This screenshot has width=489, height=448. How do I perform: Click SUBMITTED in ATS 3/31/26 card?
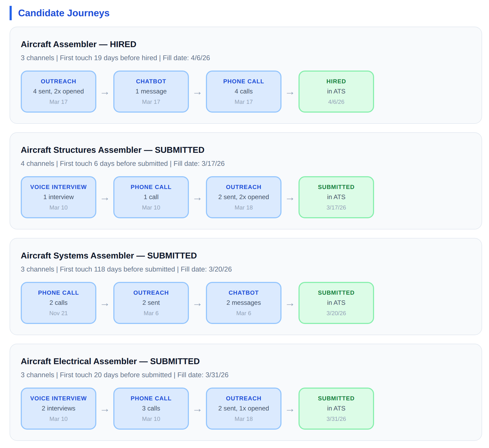click(x=336, y=409)
